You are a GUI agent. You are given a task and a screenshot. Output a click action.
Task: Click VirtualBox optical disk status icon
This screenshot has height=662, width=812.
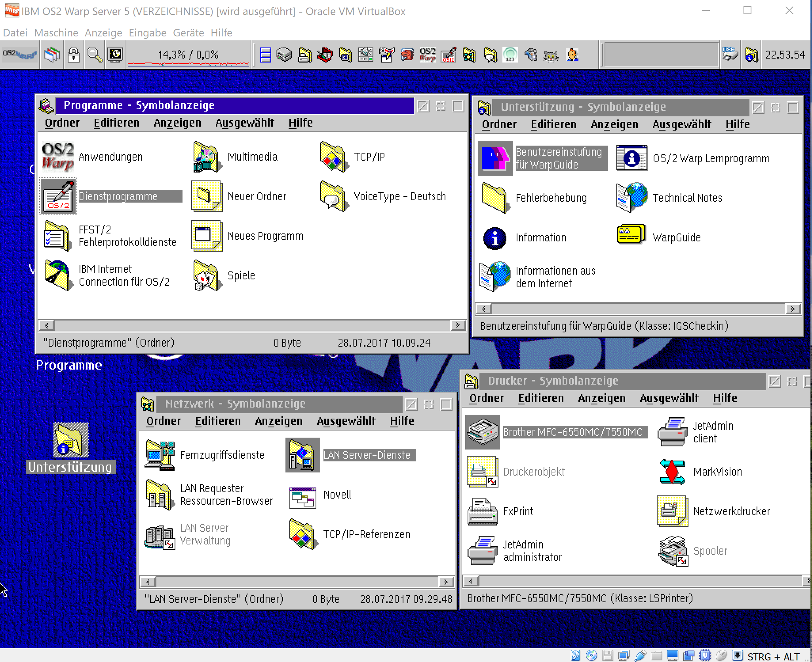coord(591,656)
